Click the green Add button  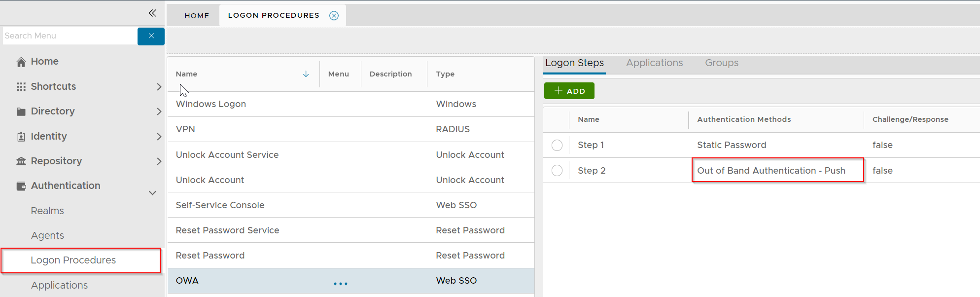click(569, 91)
